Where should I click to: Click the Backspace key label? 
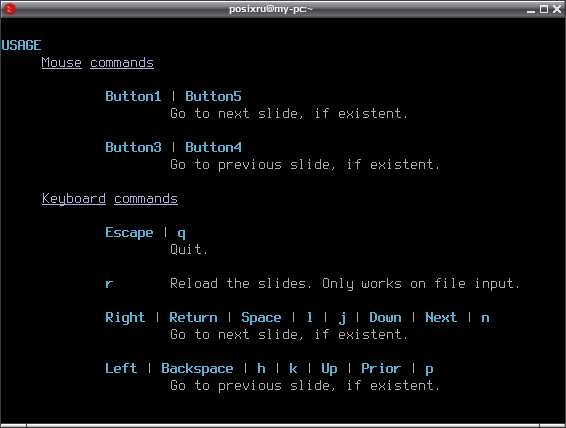(197, 369)
